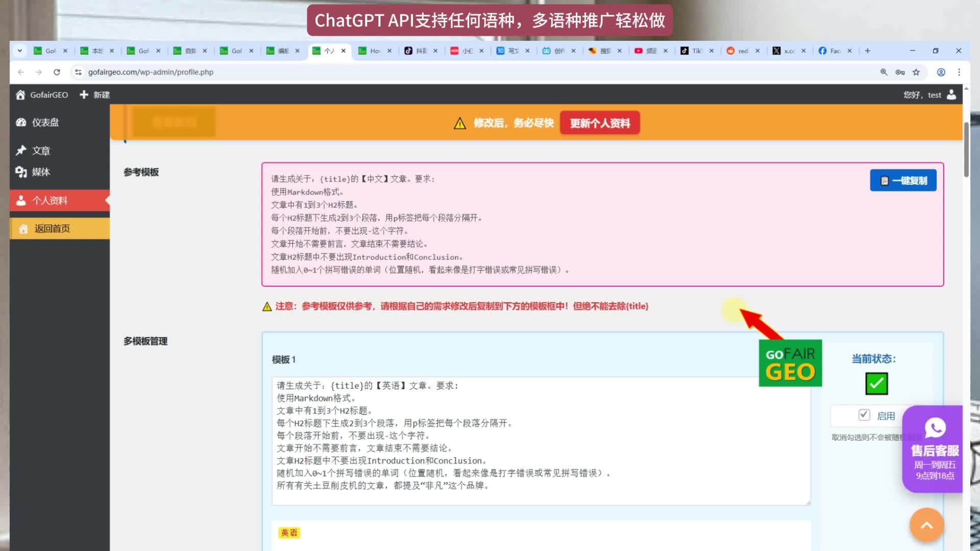Click the browser reload icon
The width and height of the screenshot is (980, 551).
57,72
